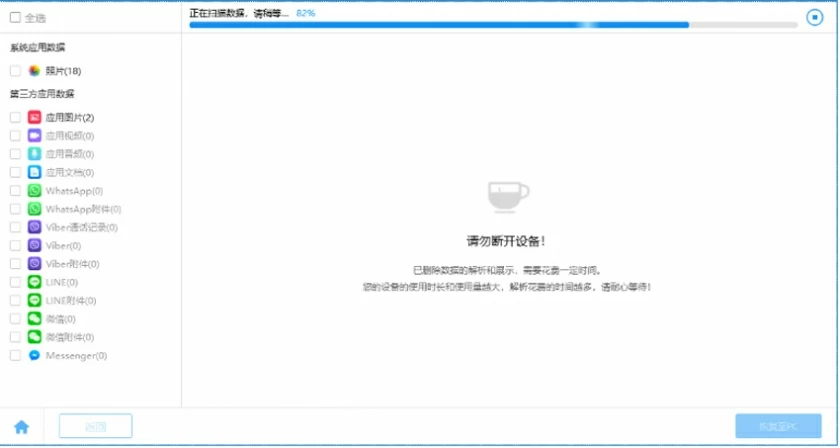Image resolution: width=840 pixels, height=448 pixels.
Task: Open the 应用图片(2) category label
Action: (70, 117)
